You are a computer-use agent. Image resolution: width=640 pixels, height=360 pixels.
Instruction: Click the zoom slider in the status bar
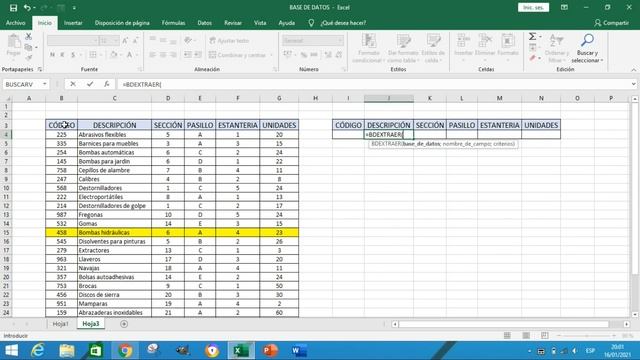[587, 336]
